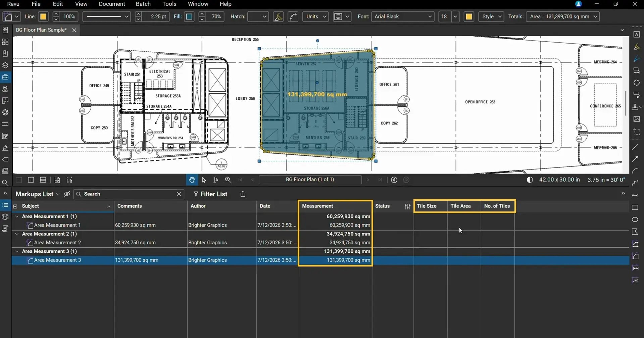
Task: Go to previous view button
Action: [x=394, y=180]
